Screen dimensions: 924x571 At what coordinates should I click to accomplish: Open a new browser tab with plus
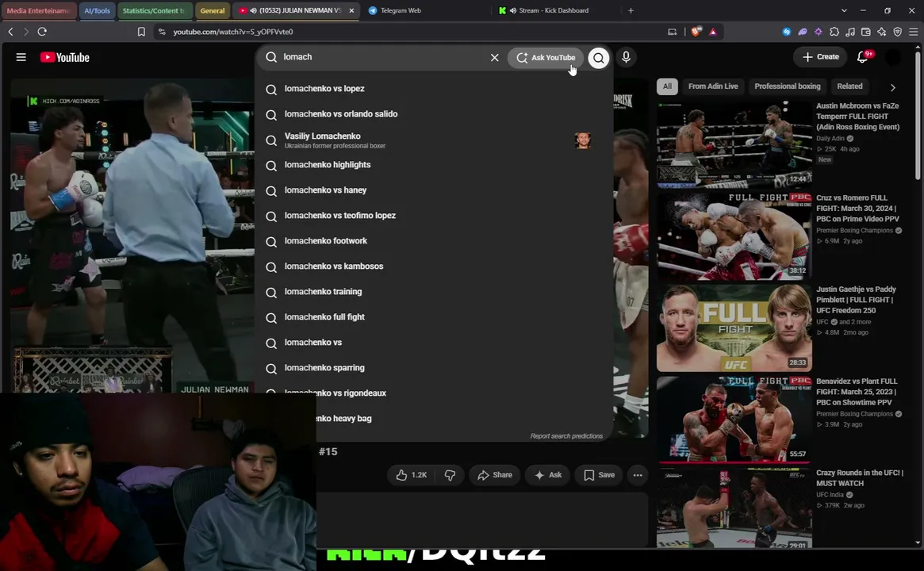pos(631,10)
